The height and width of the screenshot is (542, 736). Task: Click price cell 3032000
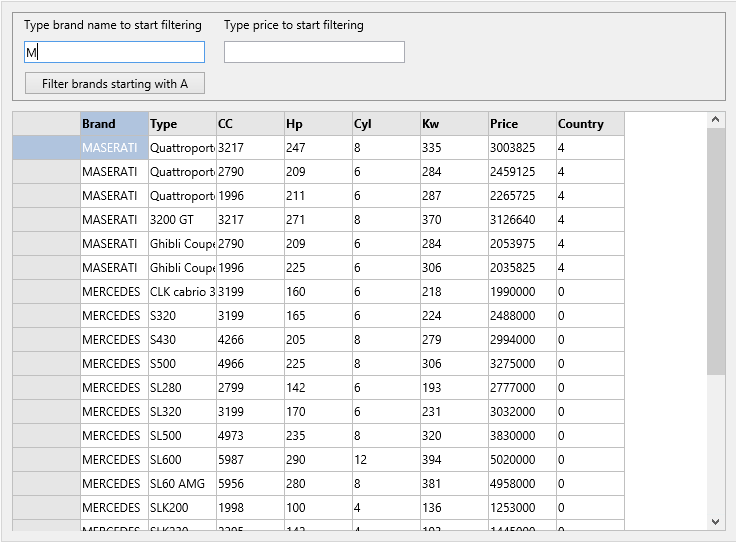click(x=523, y=412)
